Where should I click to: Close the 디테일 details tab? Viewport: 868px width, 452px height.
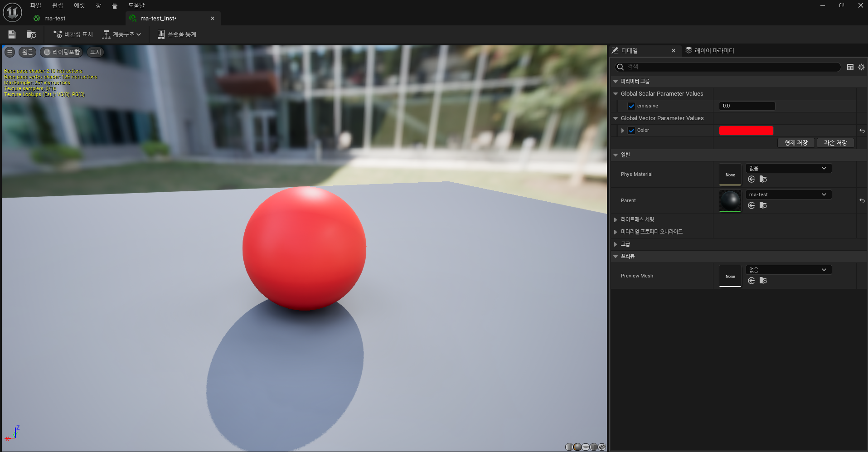(674, 51)
